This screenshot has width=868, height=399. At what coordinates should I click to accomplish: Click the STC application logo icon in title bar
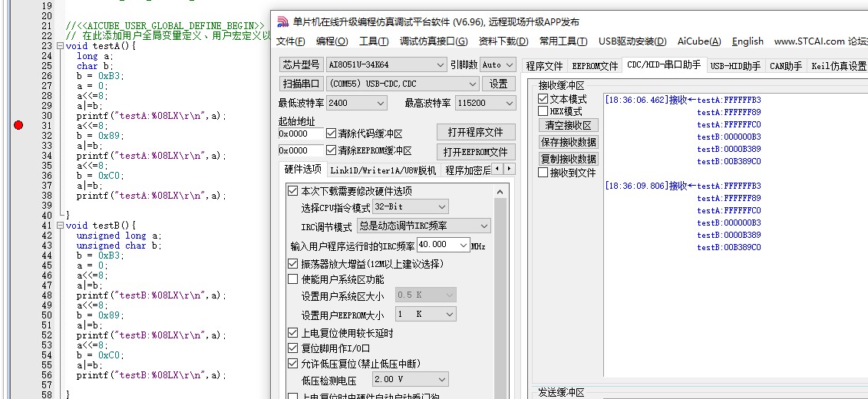click(283, 22)
